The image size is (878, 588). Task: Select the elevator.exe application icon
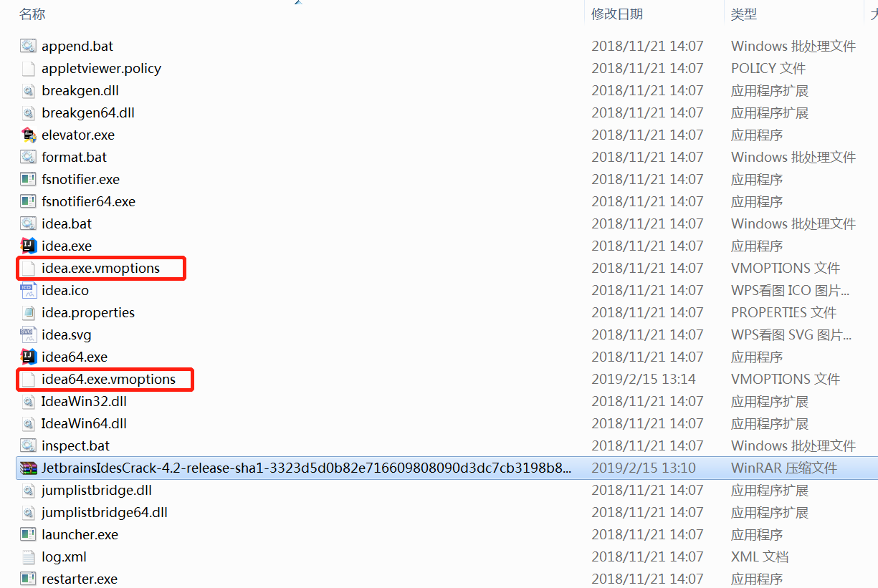point(29,135)
